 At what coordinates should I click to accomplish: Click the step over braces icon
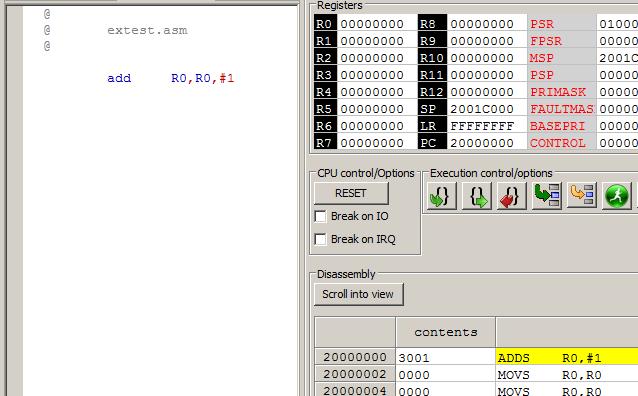tap(476, 197)
